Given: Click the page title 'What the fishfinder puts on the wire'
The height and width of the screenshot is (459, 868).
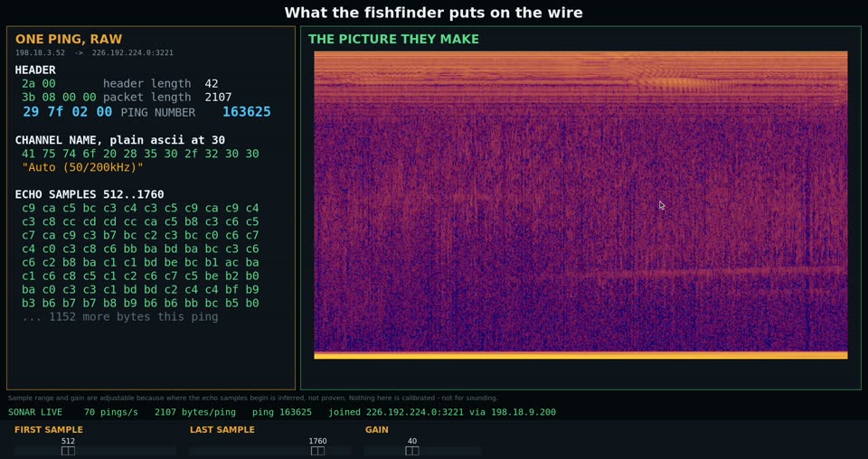Looking at the screenshot, I should pos(433,12).
